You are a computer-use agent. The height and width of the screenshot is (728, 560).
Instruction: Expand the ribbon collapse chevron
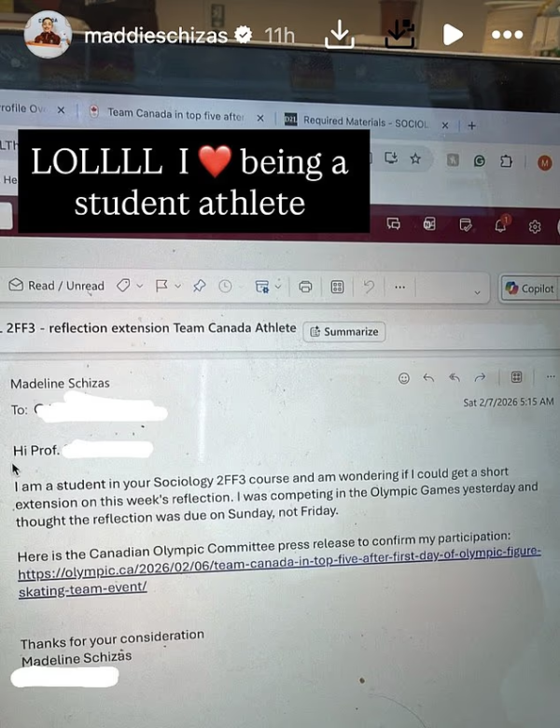[x=477, y=292]
